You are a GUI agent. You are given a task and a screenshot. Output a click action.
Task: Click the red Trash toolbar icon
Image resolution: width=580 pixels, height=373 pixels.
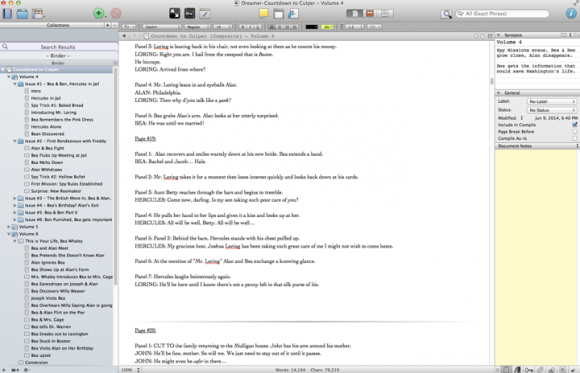(x=116, y=14)
